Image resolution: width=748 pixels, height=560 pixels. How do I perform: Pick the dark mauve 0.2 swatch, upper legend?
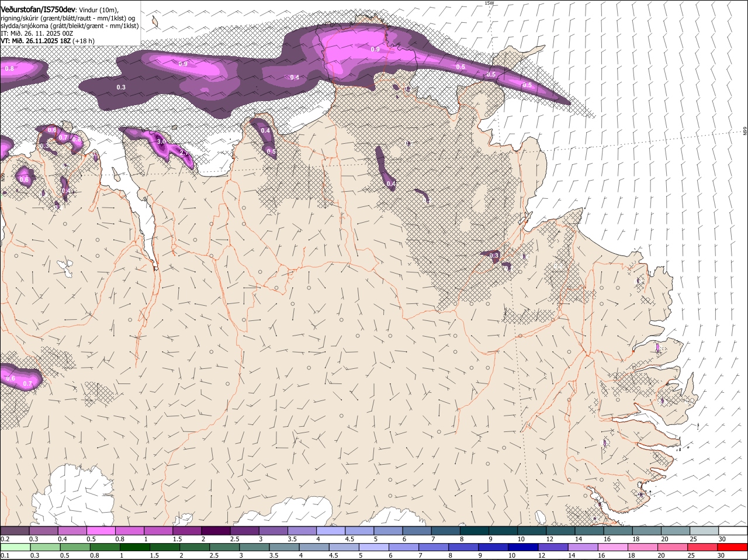tap(15, 531)
